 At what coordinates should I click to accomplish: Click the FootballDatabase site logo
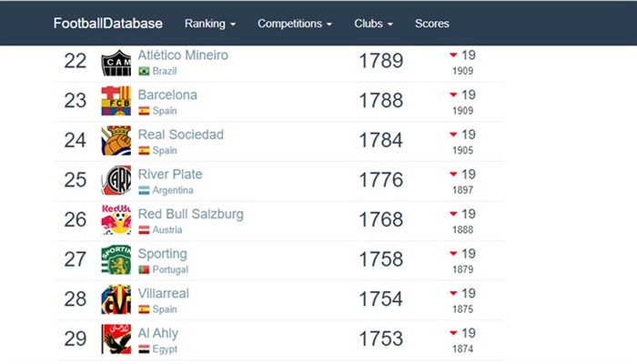tap(108, 23)
